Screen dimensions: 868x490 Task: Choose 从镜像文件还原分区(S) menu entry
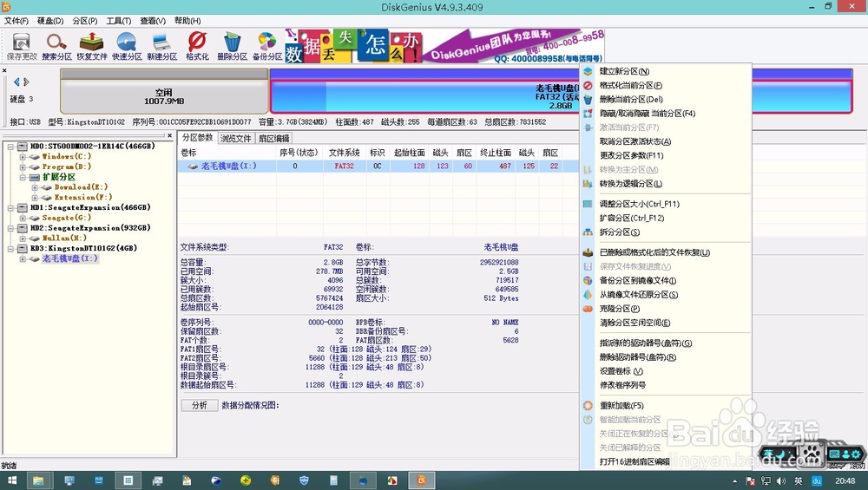pyautogui.click(x=639, y=295)
